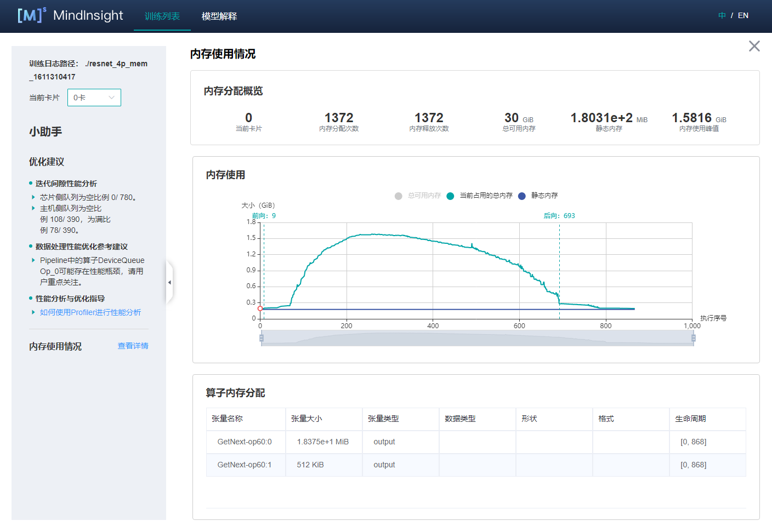
Task: Click the Pipeline DeviceQueue suggestion arrow
Action: 33,260
